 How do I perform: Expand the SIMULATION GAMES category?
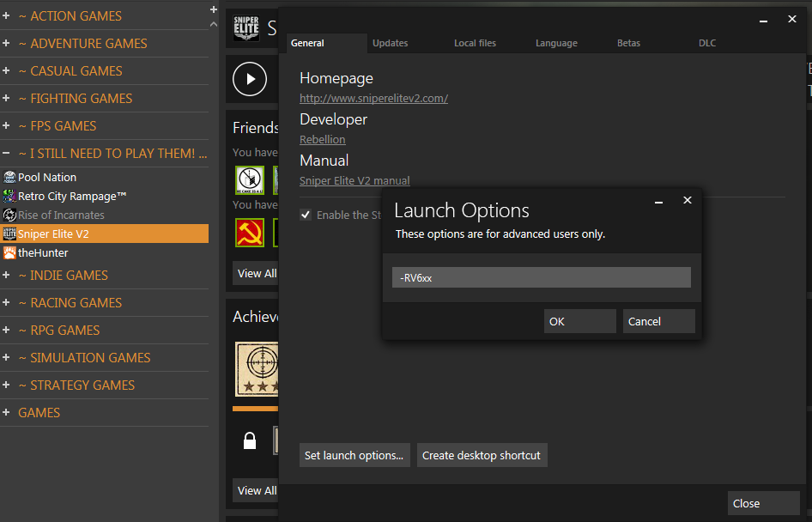(6, 357)
